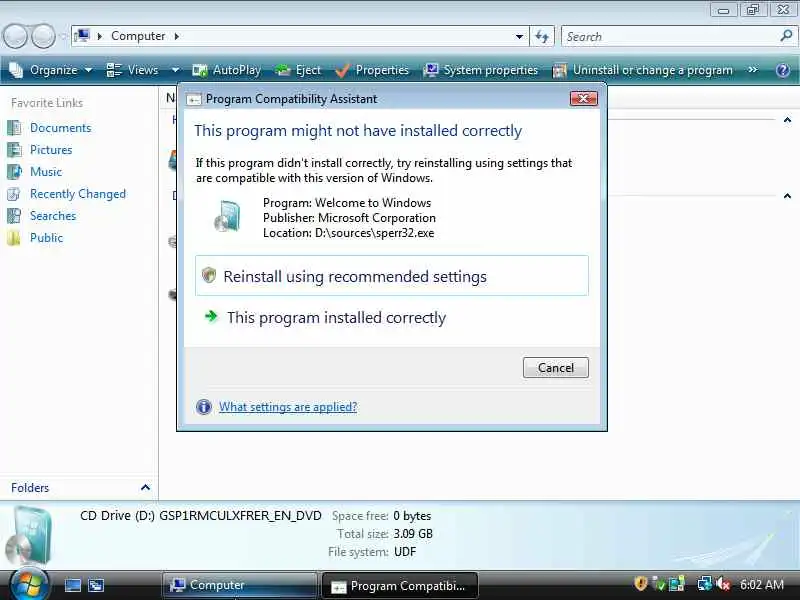Click the Pictures folder icon

click(14, 149)
